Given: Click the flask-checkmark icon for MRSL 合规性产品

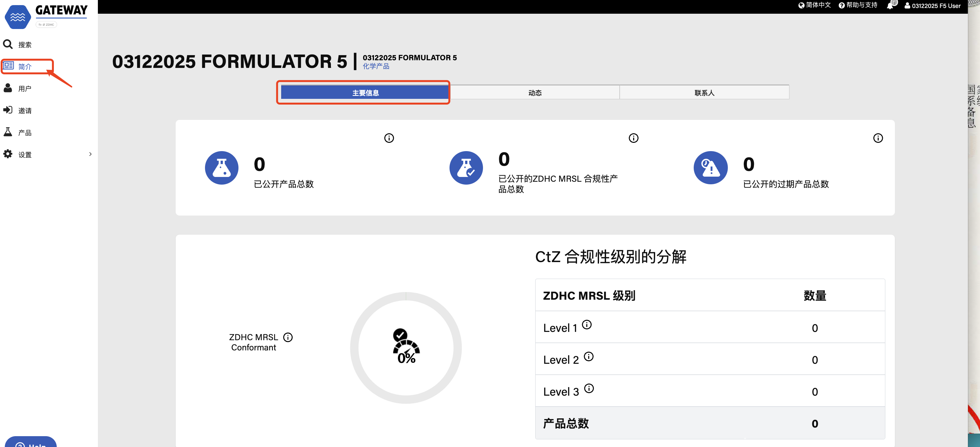Looking at the screenshot, I should click(x=466, y=168).
